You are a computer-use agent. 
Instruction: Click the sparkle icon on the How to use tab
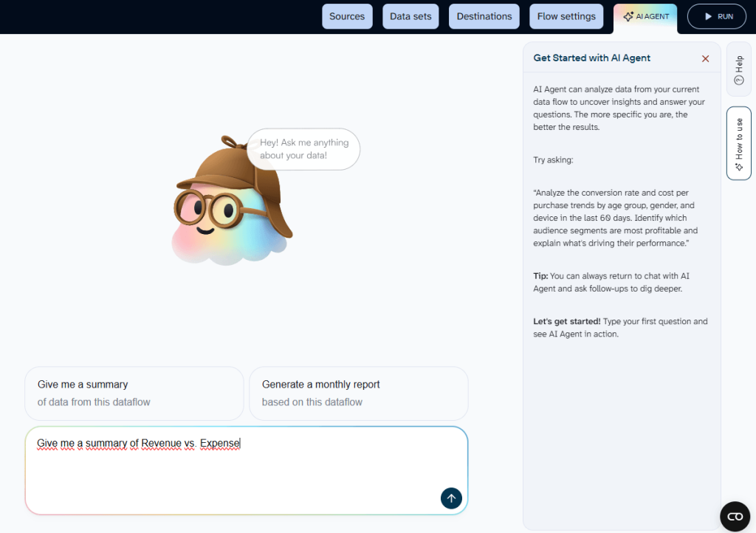click(738, 164)
